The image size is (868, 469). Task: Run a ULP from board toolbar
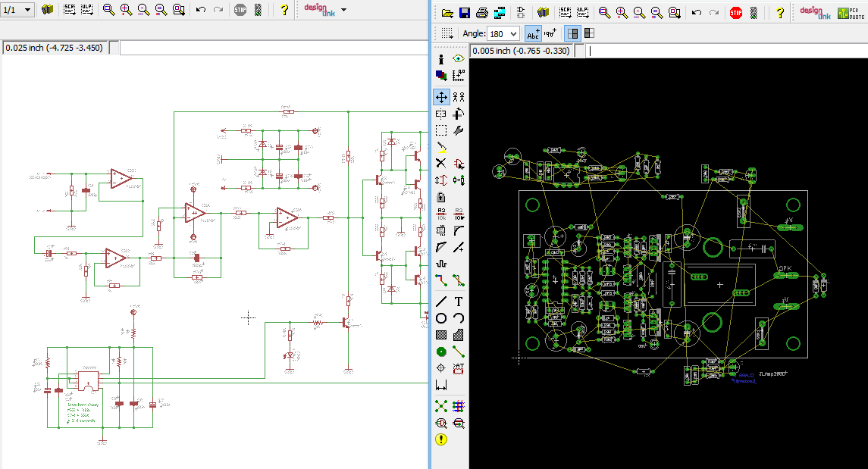(x=583, y=12)
